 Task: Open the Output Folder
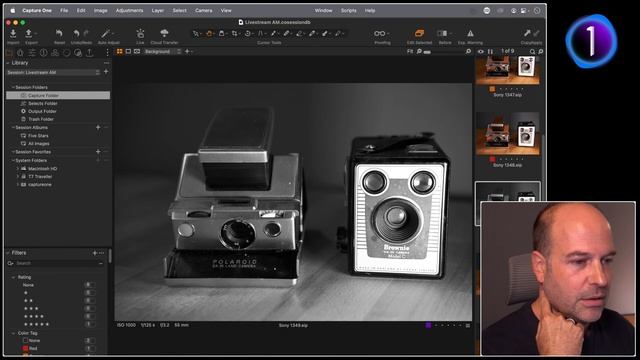42,111
